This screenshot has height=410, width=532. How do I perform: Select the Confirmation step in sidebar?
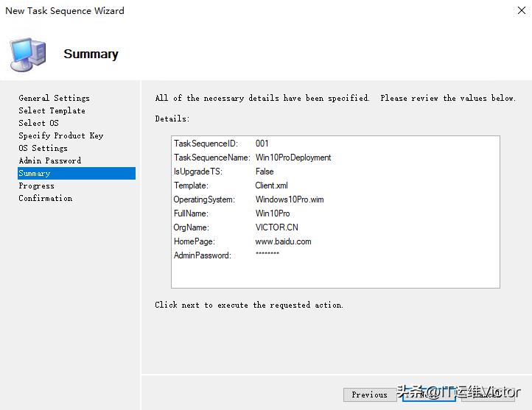tap(46, 198)
